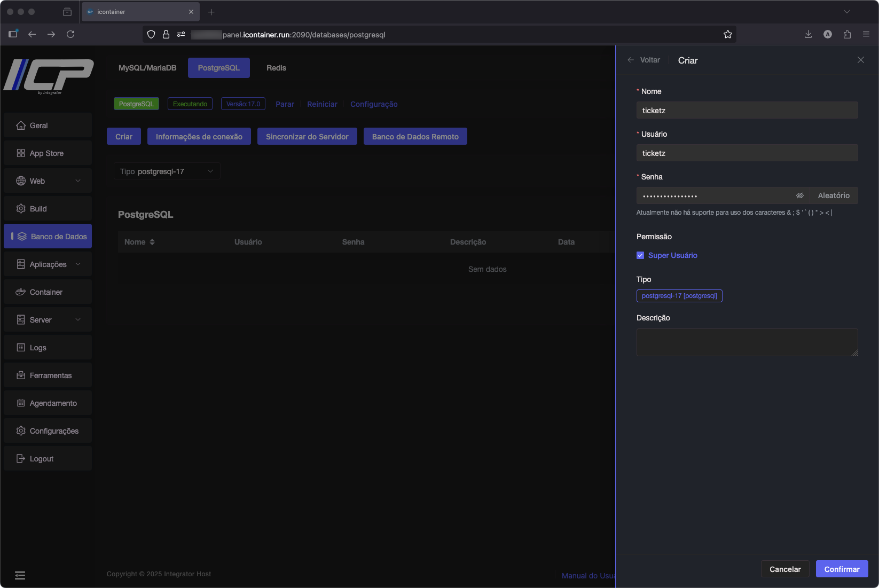Bookmark page with the star icon
The height and width of the screenshot is (588, 879).
[x=727, y=34]
